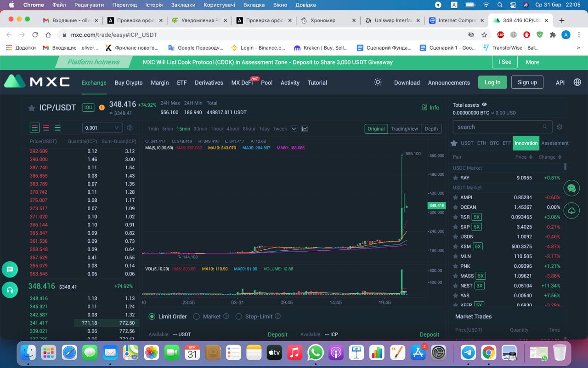Click the market search input field
The width and height of the screenshot is (588, 368).
pos(502,127)
